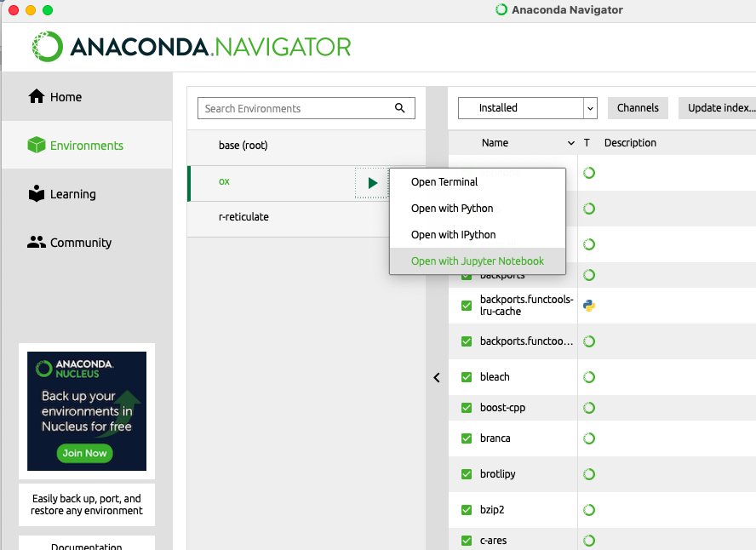Click the Update index... button

(719, 108)
